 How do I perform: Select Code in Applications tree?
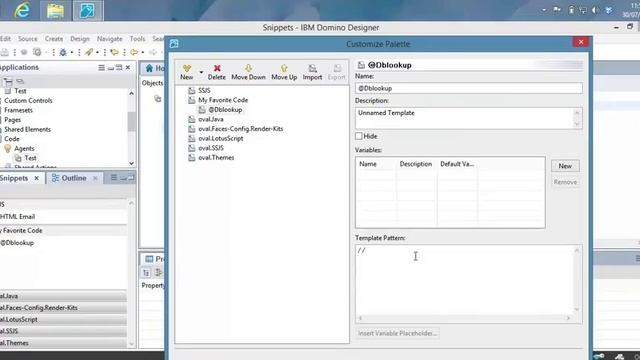click(12, 139)
